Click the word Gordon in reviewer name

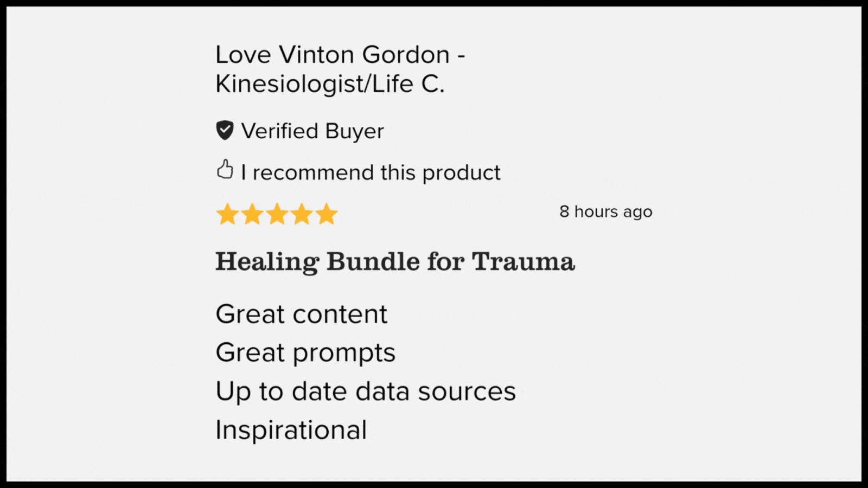tap(406, 55)
